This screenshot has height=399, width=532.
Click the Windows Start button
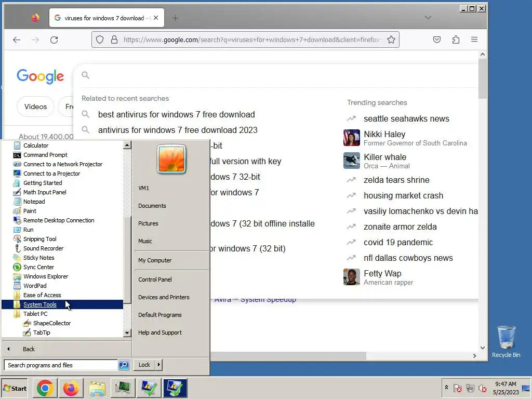pyautogui.click(x=14, y=388)
